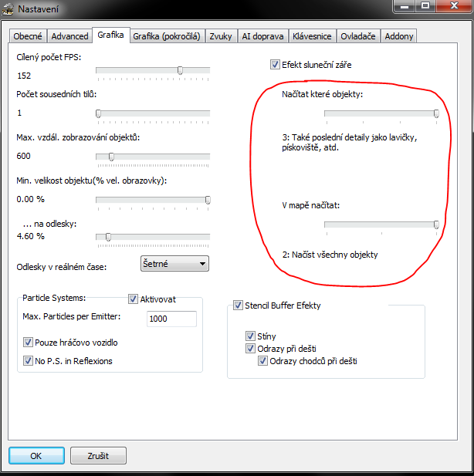Click OK to confirm settings

36,455
